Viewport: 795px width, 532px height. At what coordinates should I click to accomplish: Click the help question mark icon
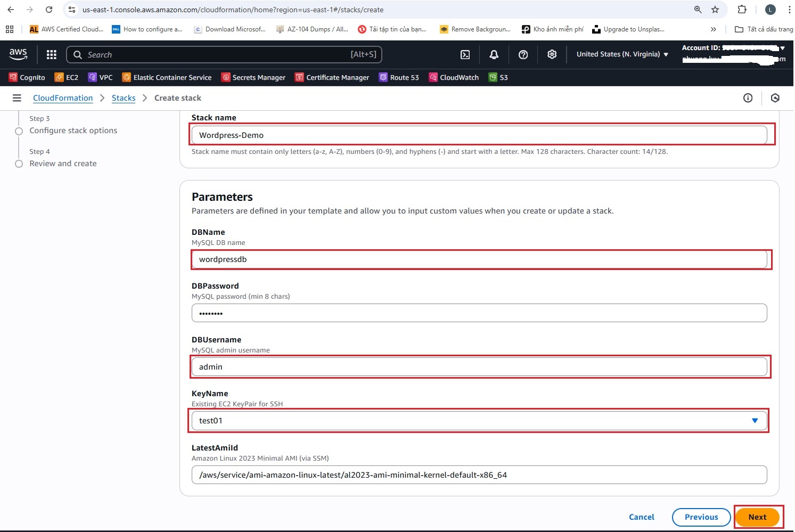[523, 54]
